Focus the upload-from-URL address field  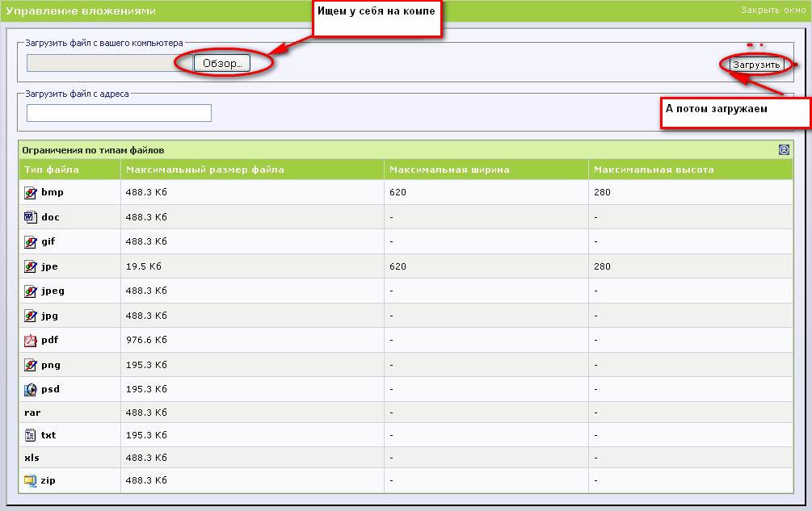119,113
